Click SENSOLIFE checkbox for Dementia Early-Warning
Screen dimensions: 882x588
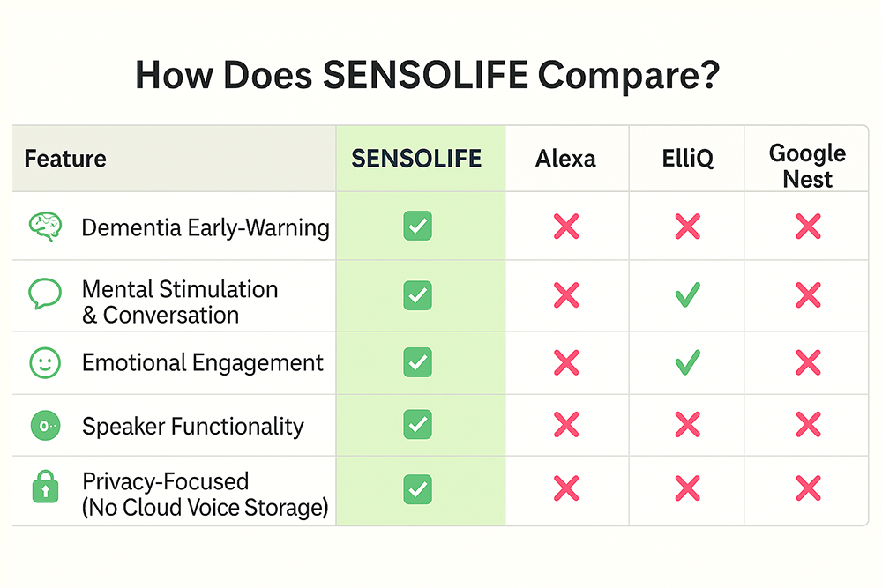point(417,227)
